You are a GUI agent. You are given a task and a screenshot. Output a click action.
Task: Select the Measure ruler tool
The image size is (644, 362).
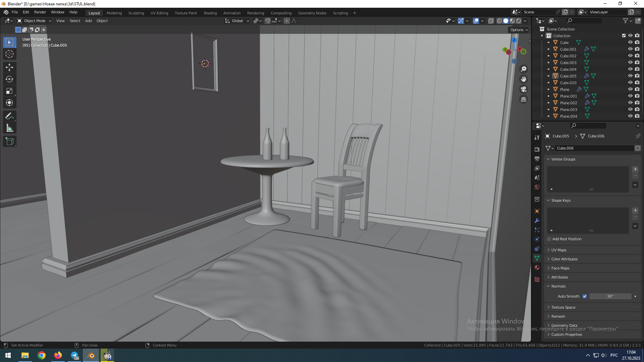point(9,128)
